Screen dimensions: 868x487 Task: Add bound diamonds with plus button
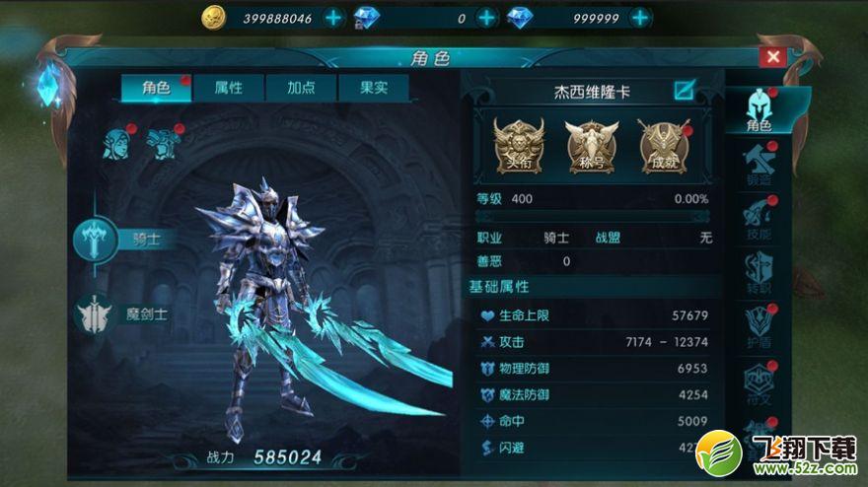[x=486, y=19]
